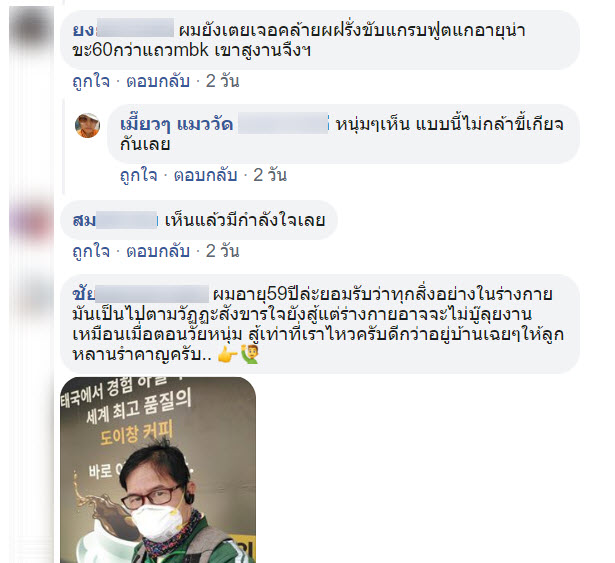Click the pointing hand emoji in ชัย comment

(227, 355)
